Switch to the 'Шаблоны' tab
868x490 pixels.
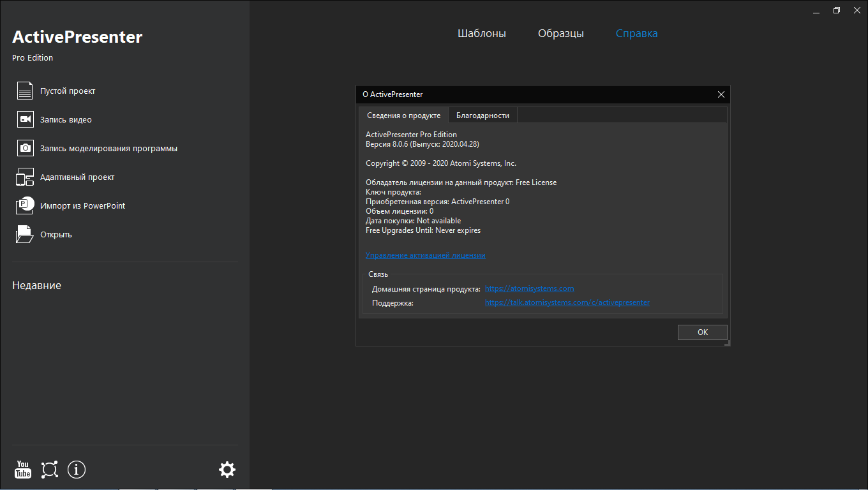click(x=482, y=33)
